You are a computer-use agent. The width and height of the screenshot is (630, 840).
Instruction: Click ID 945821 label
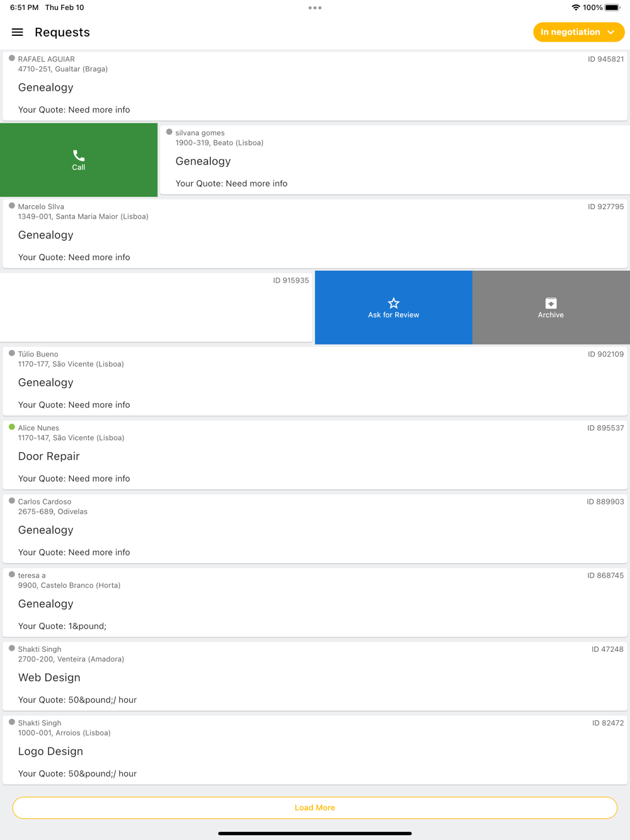point(605,59)
